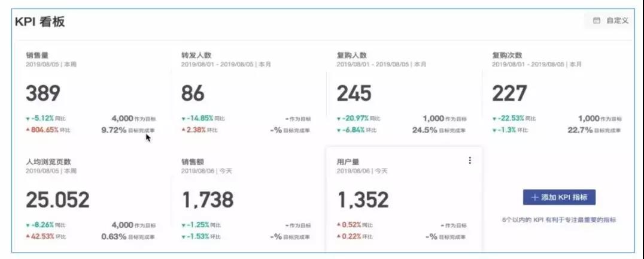Click the calendar icon beside 自定义

click(x=596, y=21)
